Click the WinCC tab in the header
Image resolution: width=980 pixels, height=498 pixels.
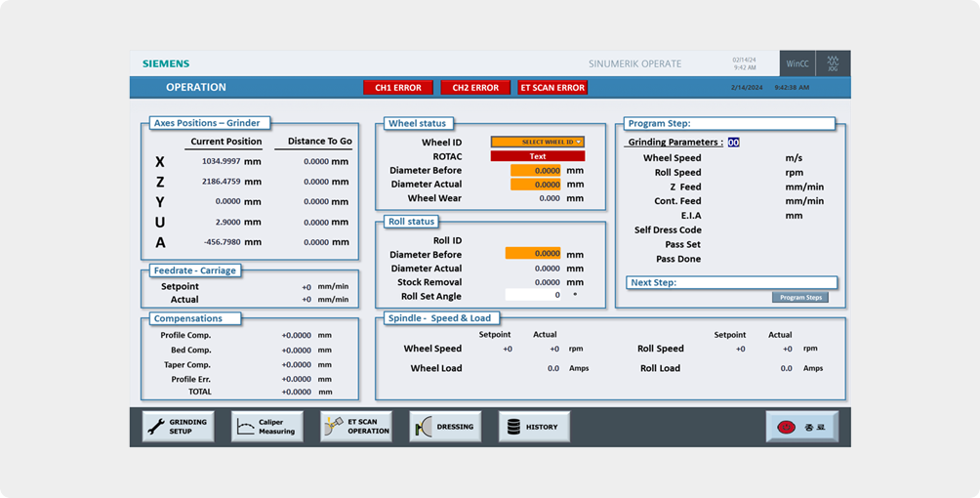(797, 64)
